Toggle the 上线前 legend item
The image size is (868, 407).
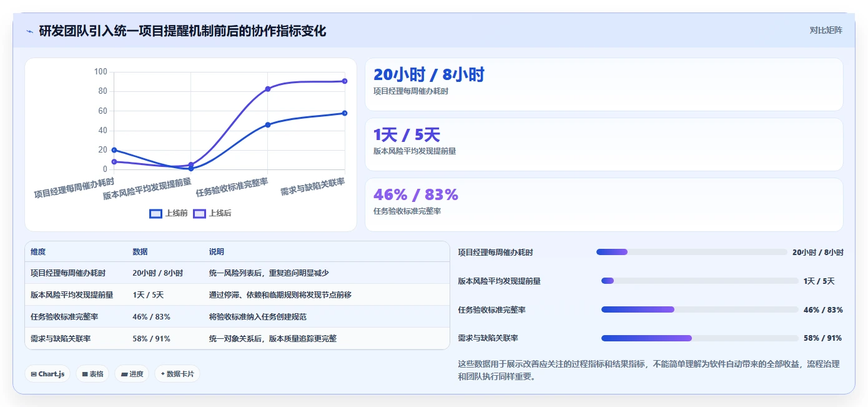pos(169,213)
